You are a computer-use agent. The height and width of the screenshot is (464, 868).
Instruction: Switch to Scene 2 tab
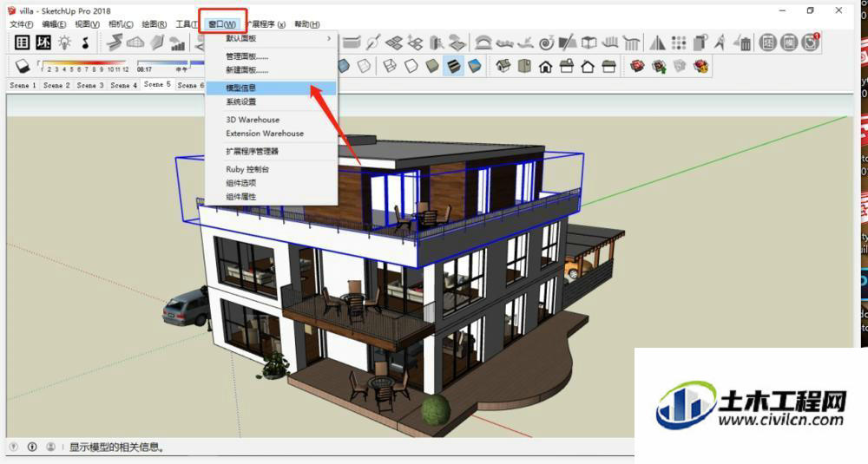(x=56, y=85)
